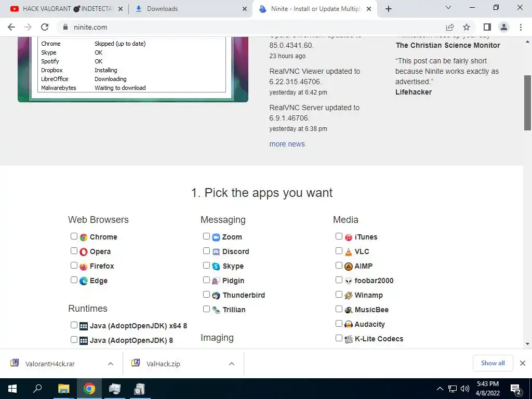
Task: Click the volume speaker tray icon
Action: click(x=465, y=389)
